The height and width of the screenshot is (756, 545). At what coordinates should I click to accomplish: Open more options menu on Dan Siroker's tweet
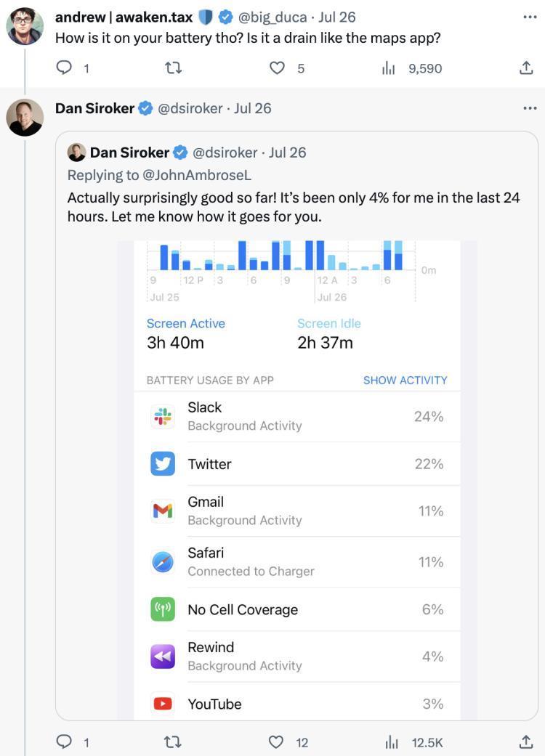tap(528, 108)
